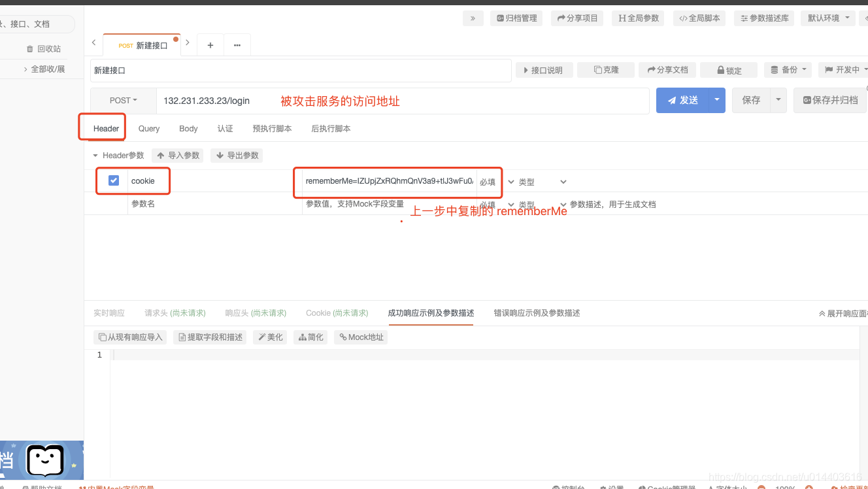This screenshot has width=868, height=489.
Task: Open the POST request method dropdown
Action: pyautogui.click(x=122, y=100)
